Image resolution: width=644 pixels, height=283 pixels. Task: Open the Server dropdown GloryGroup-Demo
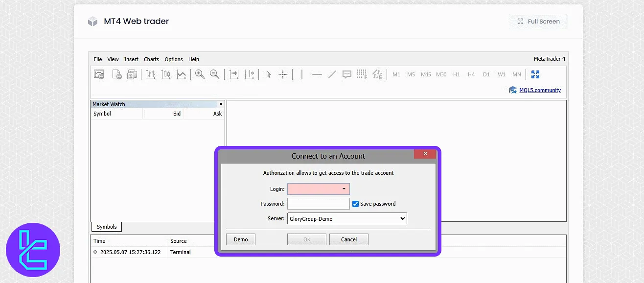point(347,219)
